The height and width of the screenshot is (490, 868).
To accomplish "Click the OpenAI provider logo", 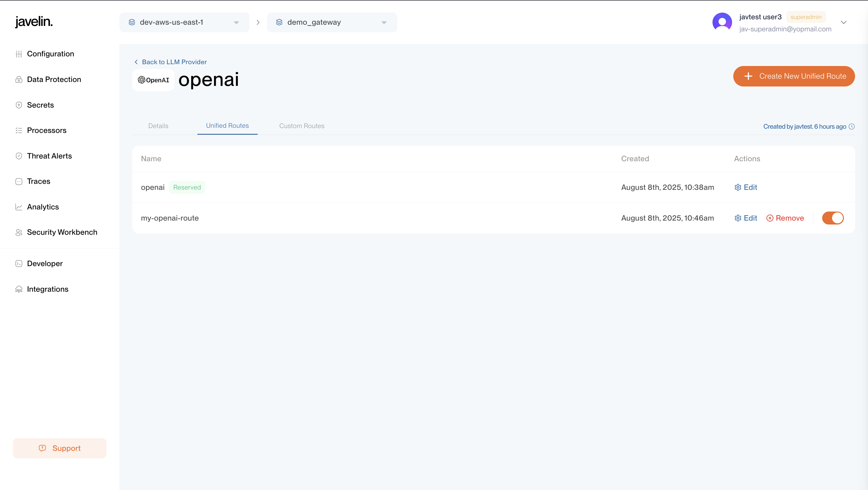I will pyautogui.click(x=153, y=80).
